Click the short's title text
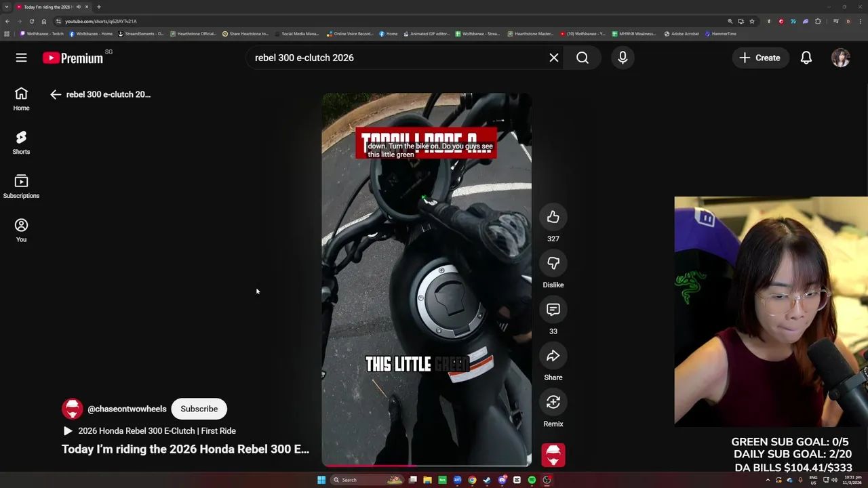Viewport: 868px width, 488px height. (185, 449)
